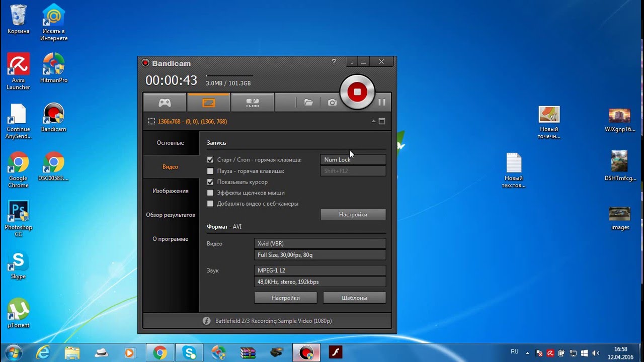Open the Основные tab
Image resolution: width=644 pixels, height=362 pixels.
(x=170, y=143)
